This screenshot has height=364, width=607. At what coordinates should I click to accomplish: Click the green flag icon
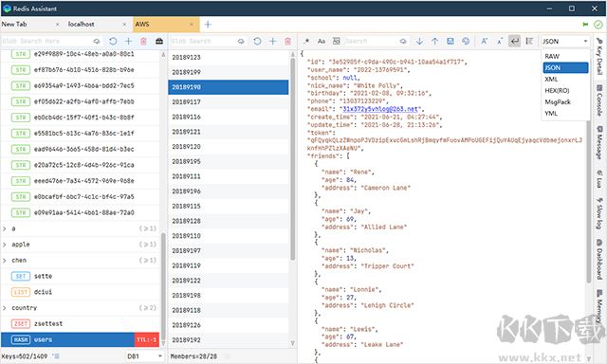(585, 25)
